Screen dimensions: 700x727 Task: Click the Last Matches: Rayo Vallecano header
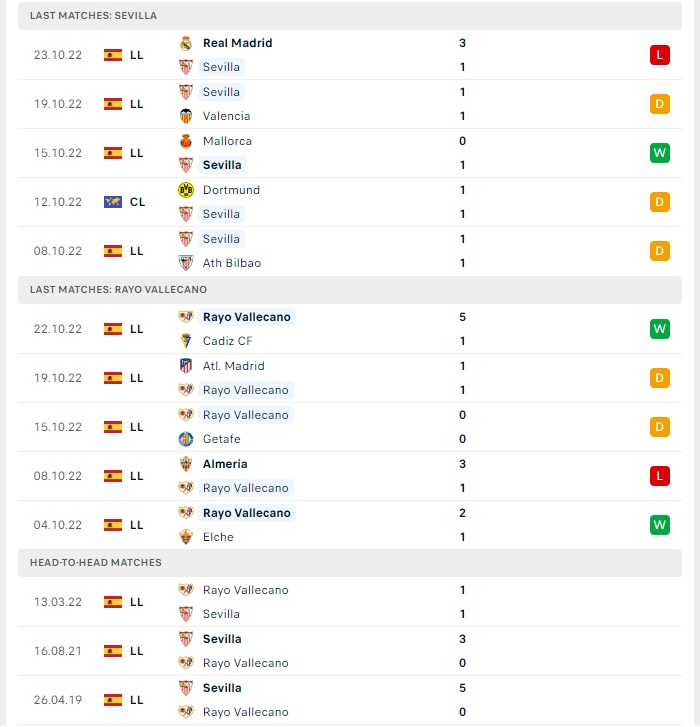click(350, 290)
